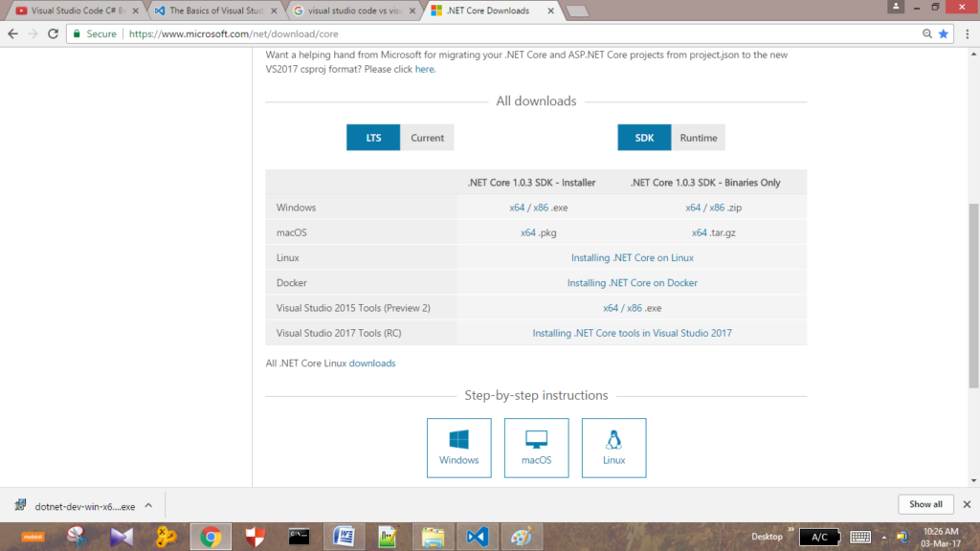Open macOS step-by-step instructions tile
980x551 pixels.
(x=536, y=448)
